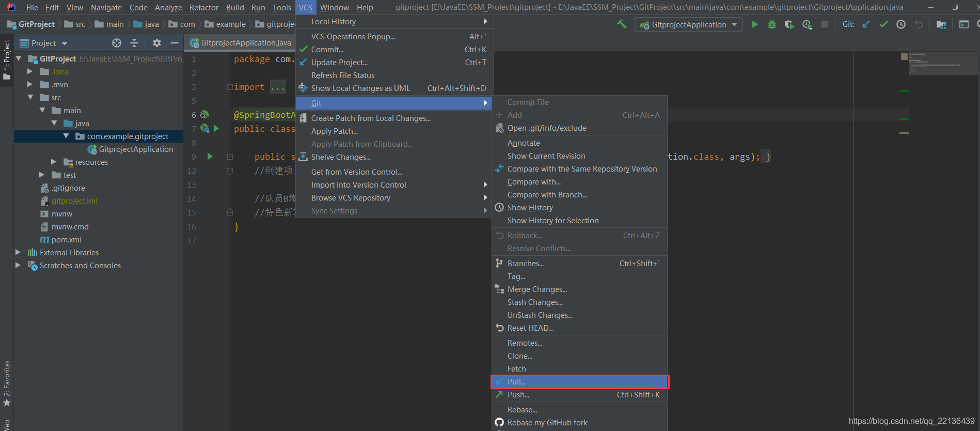Expand the resources folder
This screenshot has width=980, height=431.
pyautogui.click(x=54, y=162)
